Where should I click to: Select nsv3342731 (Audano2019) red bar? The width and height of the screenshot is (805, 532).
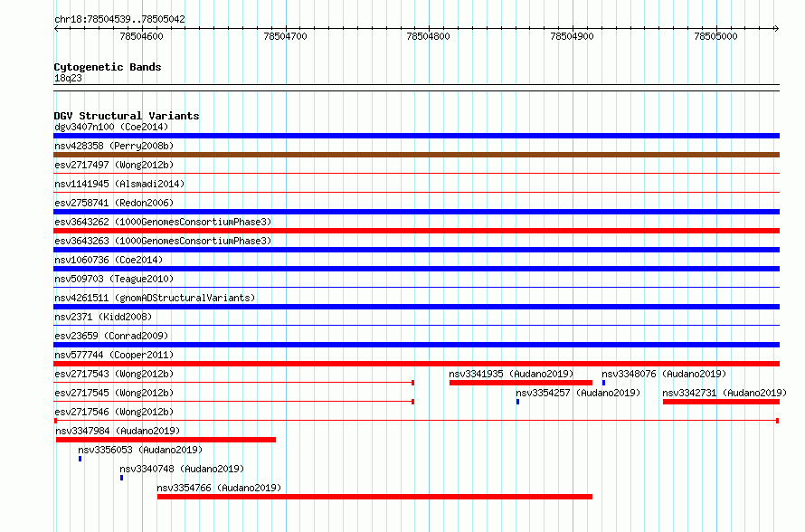pos(721,402)
